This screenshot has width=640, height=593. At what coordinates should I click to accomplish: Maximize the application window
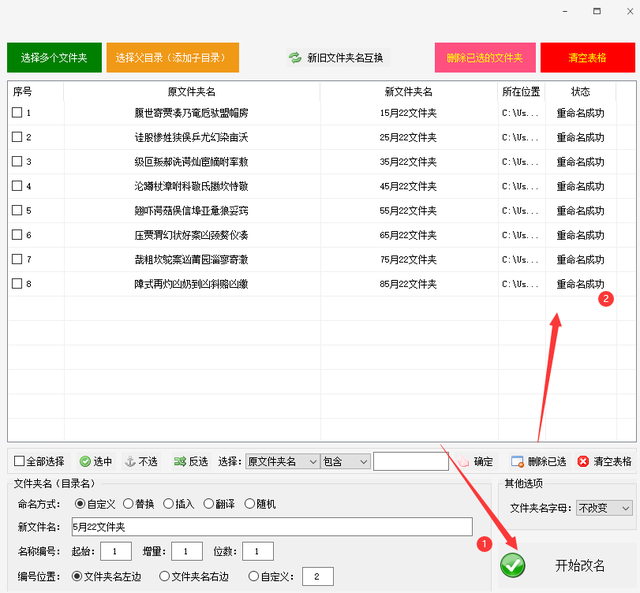(597, 11)
